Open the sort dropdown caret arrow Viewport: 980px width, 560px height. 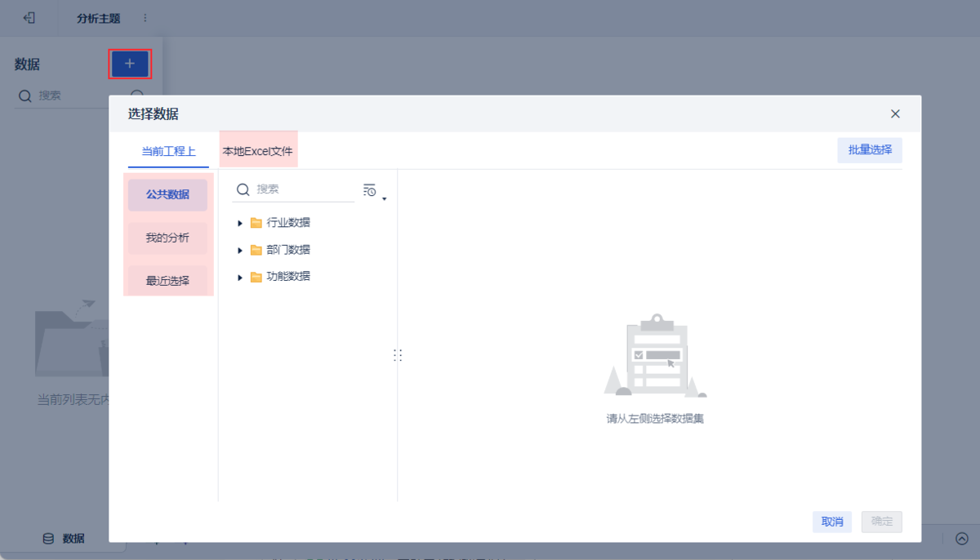pyautogui.click(x=384, y=198)
